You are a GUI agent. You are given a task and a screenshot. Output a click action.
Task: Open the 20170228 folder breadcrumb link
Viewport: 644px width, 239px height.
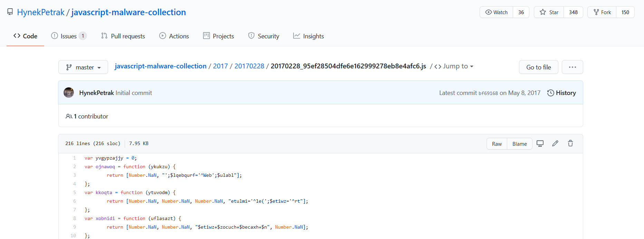pyautogui.click(x=249, y=66)
